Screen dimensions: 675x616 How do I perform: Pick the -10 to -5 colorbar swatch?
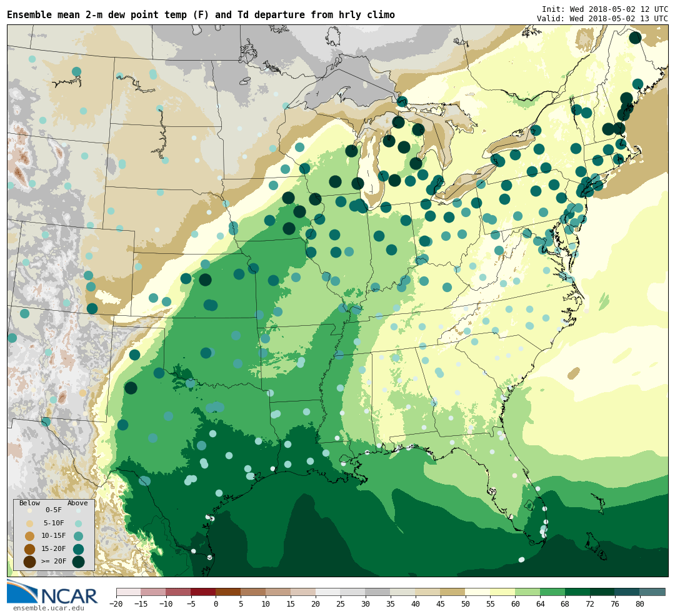[x=179, y=592]
